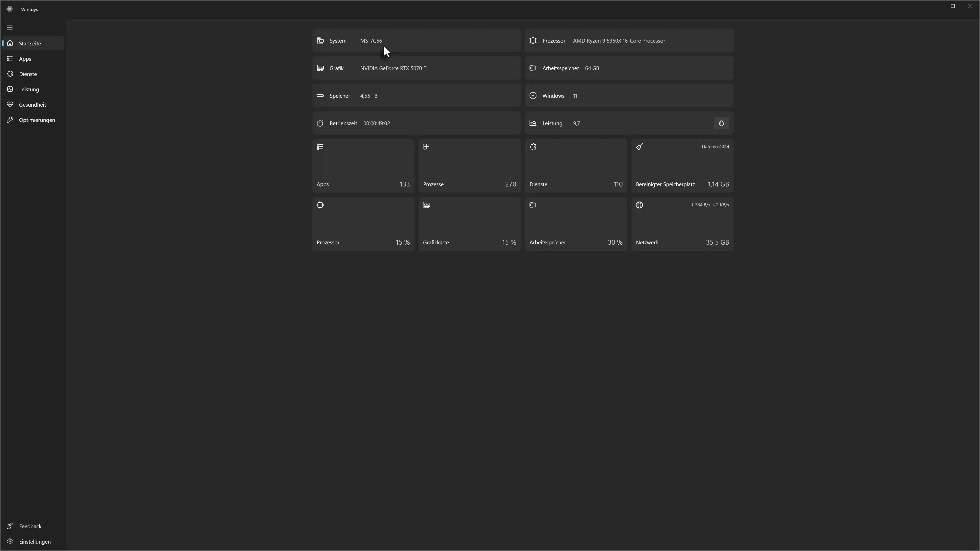Click the Prozessor chip icon on the CPU usage card
This screenshot has width=980, height=551.
(x=320, y=205)
